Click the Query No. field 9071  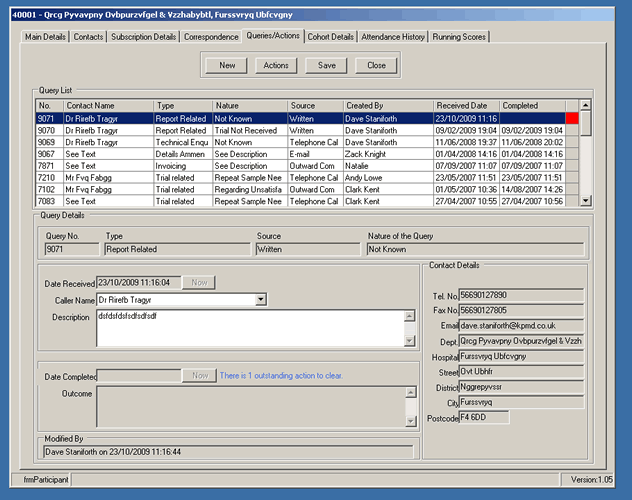(x=72, y=249)
